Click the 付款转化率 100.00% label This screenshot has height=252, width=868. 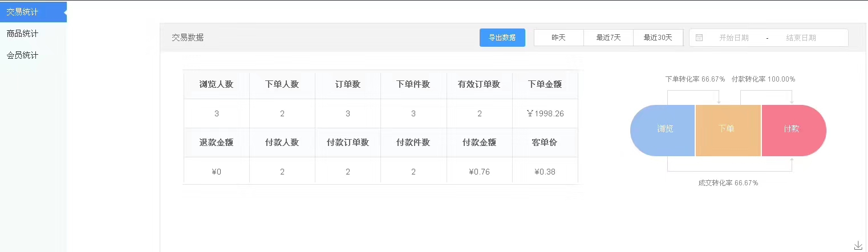763,79
